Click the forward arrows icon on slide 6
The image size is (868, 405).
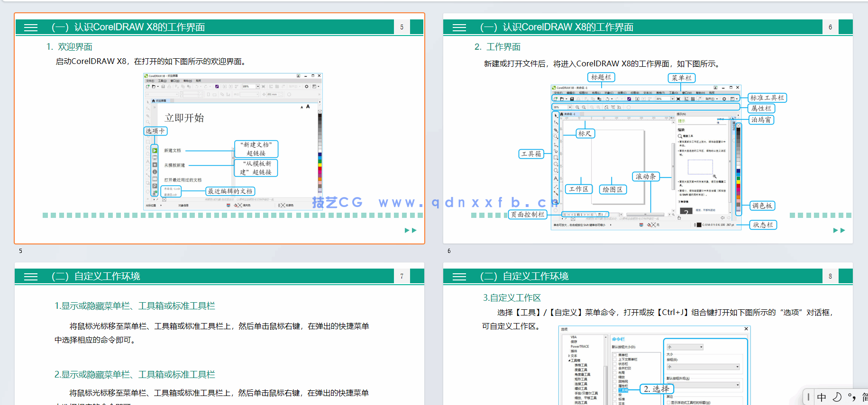pyautogui.click(x=839, y=230)
